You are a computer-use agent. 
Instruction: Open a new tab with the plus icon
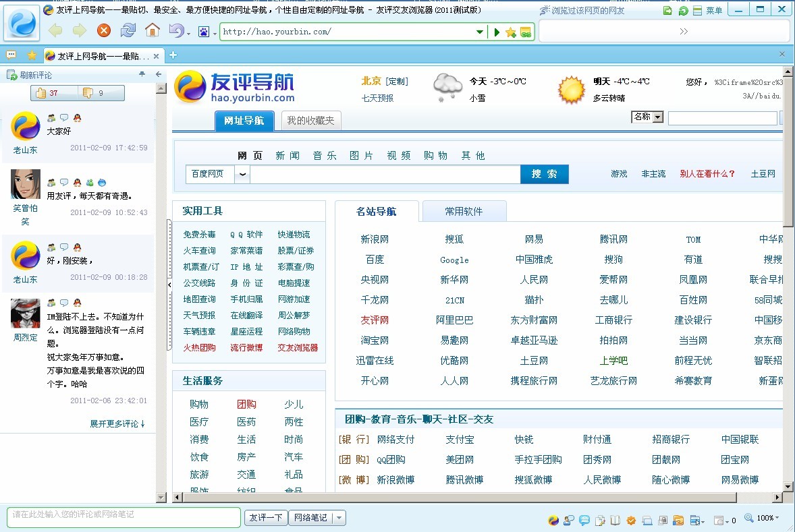(x=173, y=55)
